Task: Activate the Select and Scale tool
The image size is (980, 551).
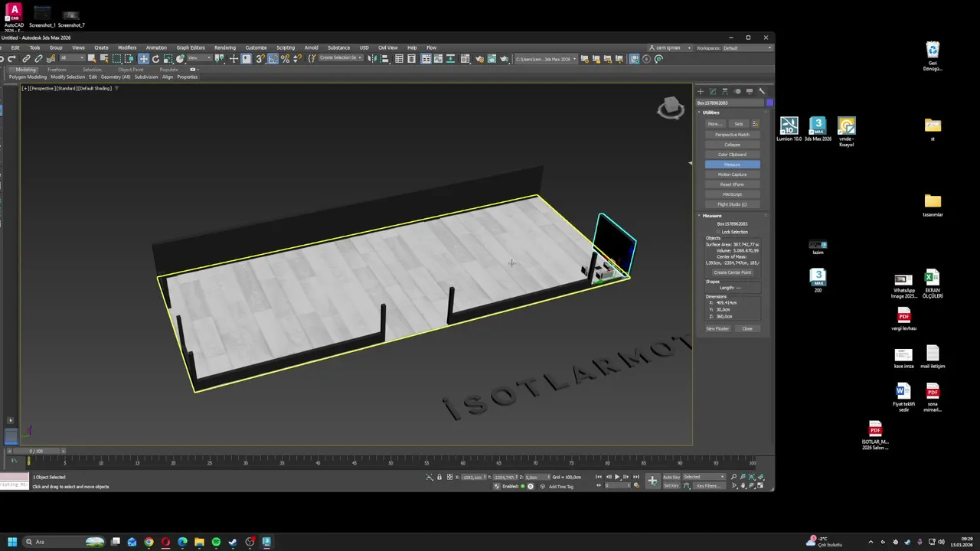Action: pyautogui.click(x=168, y=58)
